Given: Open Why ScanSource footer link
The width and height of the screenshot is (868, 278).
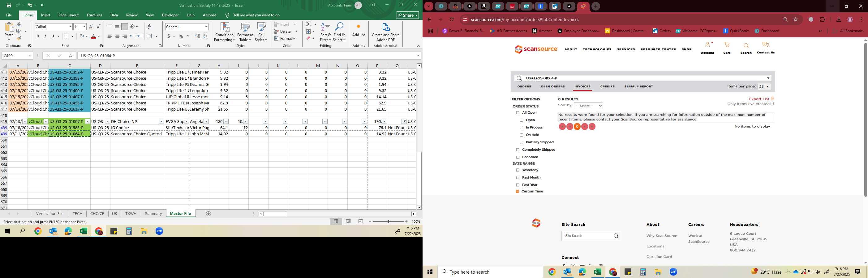Looking at the screenshot, I should point(661,236).
